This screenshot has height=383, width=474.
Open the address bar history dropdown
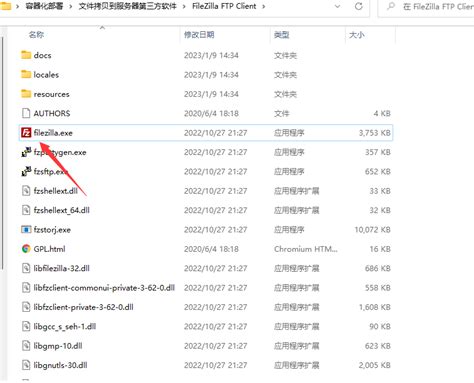pyautogui.click(x=337, y=6)
